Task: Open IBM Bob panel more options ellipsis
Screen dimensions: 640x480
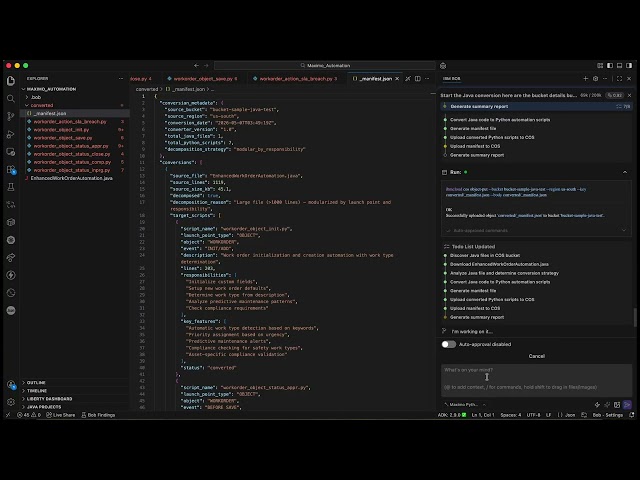Action: (605, 78)
